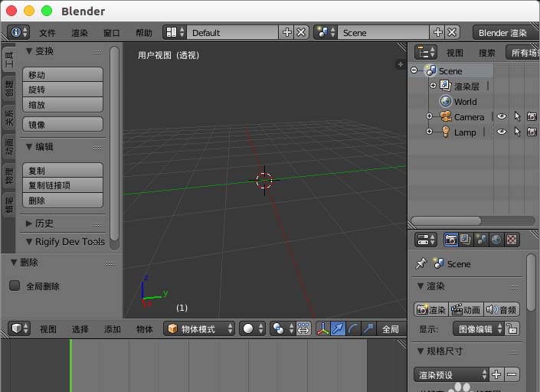Image resolution: width=540 pixels, height=392 pixels.
Task: Enable the rotate manipulator
Action: 353,328
